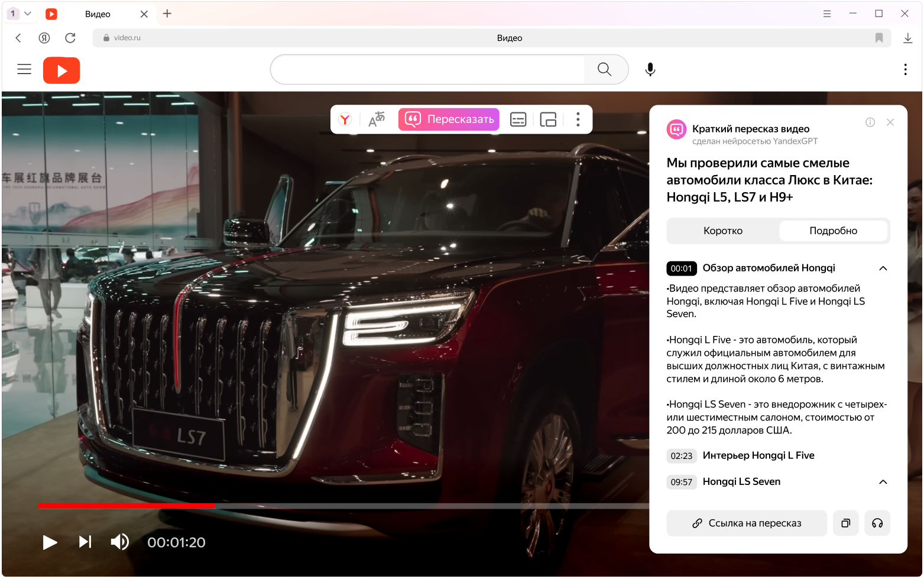Reload the page
924x579 pixels.
[70, 38]
